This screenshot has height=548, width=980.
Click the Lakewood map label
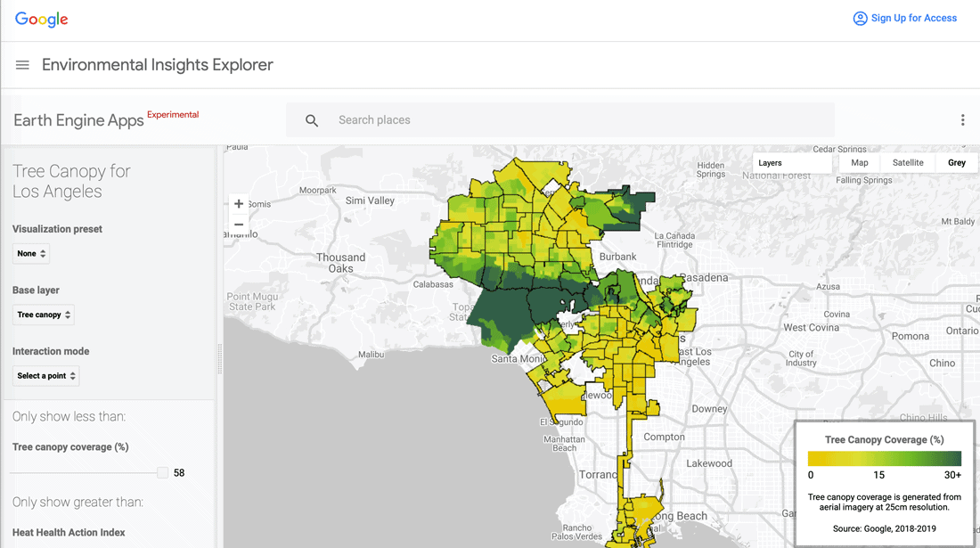point(709,463)
